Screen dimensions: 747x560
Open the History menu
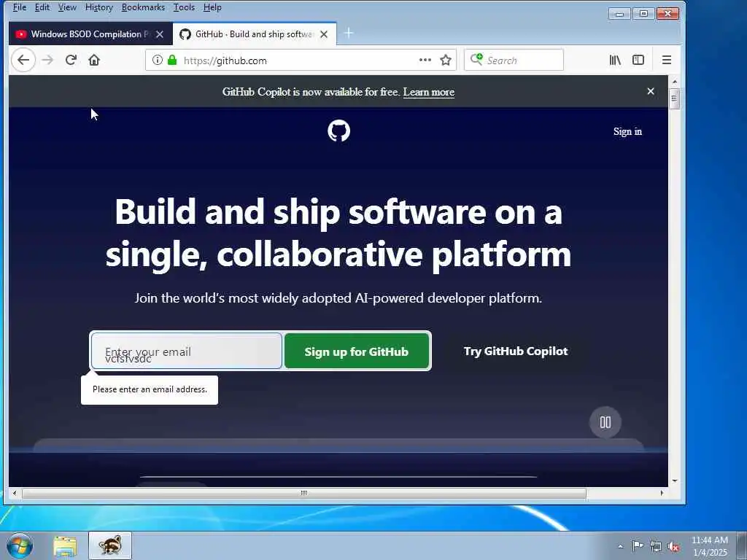99,7
